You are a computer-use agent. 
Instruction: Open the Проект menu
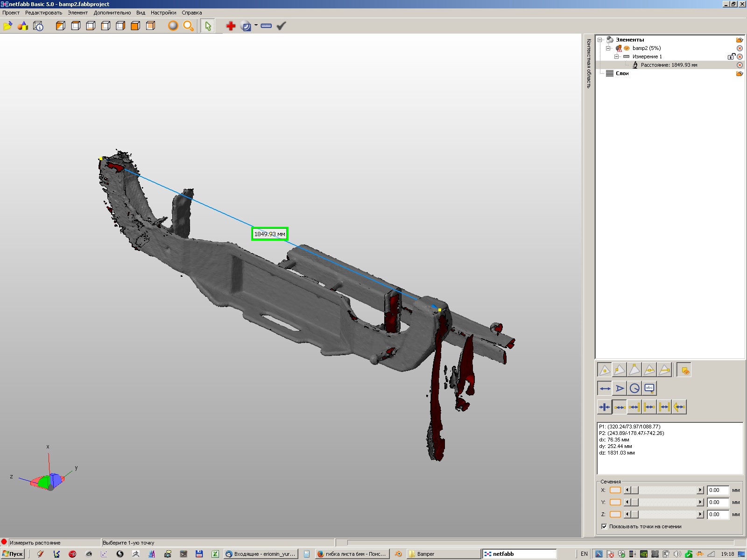coord(11,13)
